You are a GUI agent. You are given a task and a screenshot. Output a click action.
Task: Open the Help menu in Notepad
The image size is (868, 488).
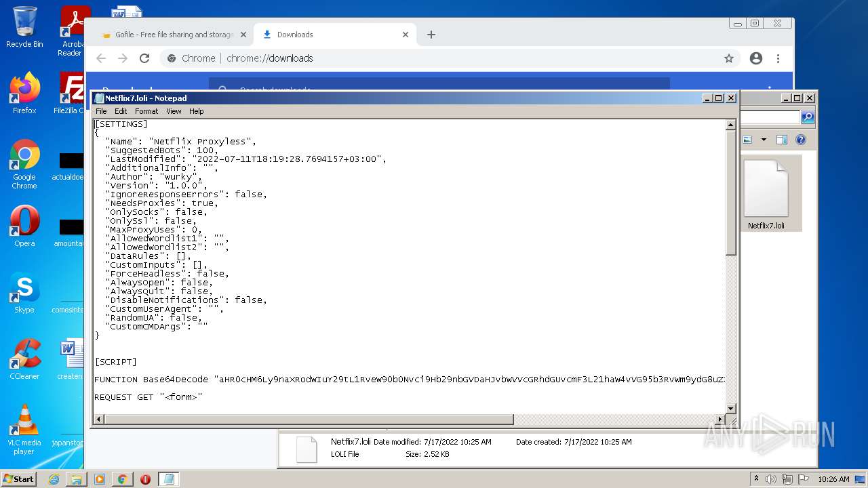[196, 111]
